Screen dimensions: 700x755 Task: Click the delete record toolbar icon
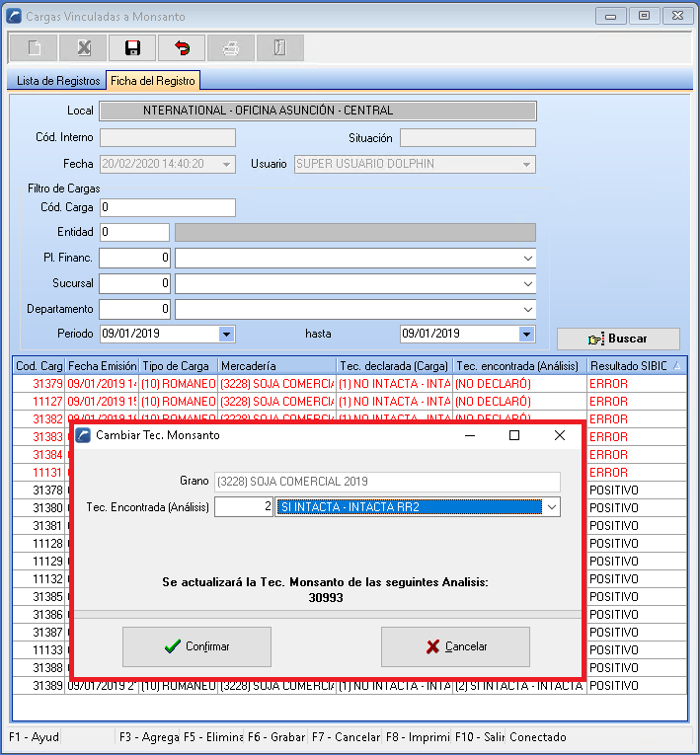click(x=84, y=47)
